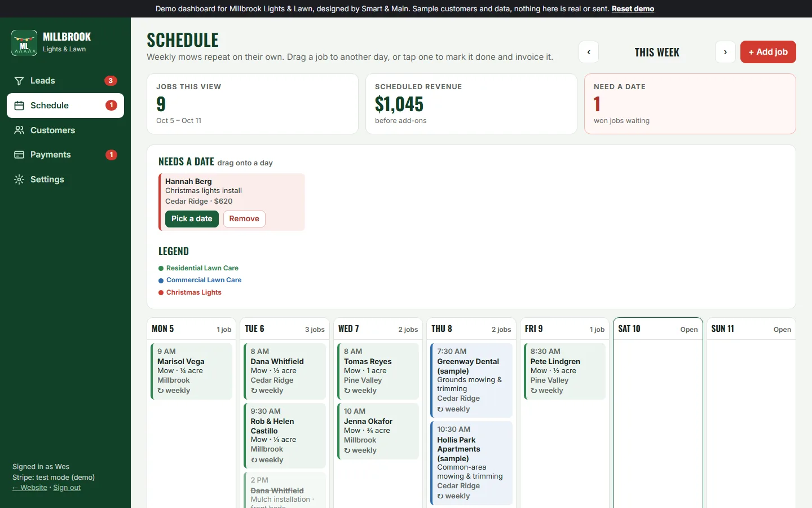This screenshot has height=508, width=812.
Task: Remove Hannah Berg's unscheduled job
Action: [x=244, y=219]
